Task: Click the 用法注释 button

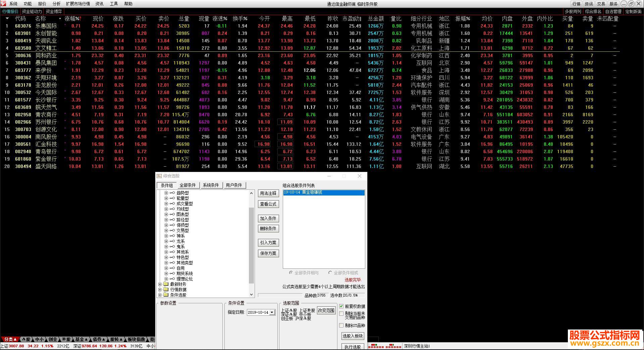Action: pyautogui.click(x=268, y=193)
